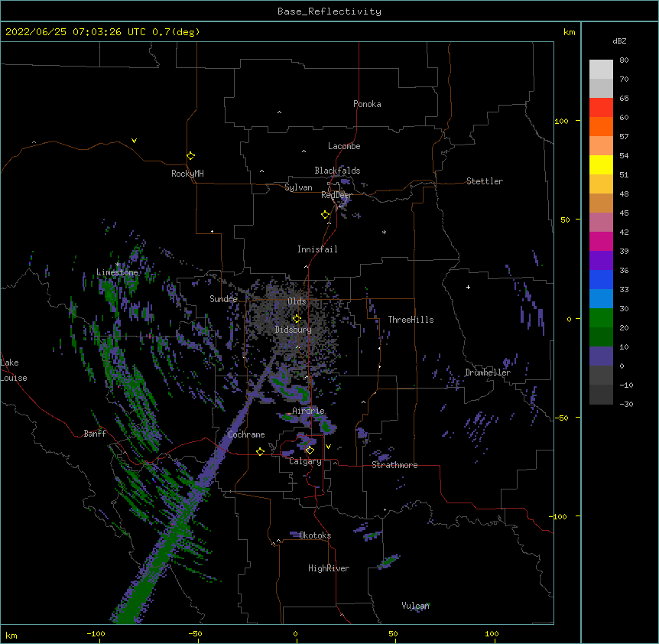The height and width of the screenshot is (644, 659).
Task: Click the 80 value on the dBZ legend
Action: click(624, 60)
